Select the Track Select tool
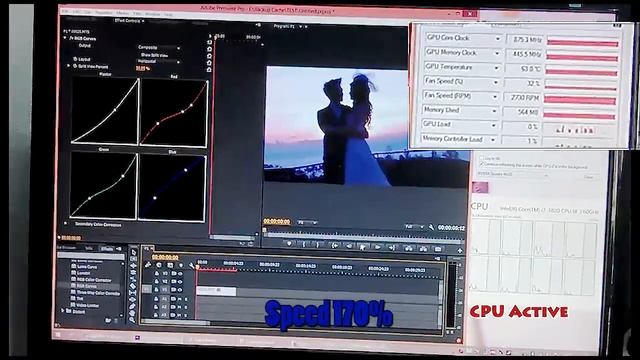 coord(133,259)
